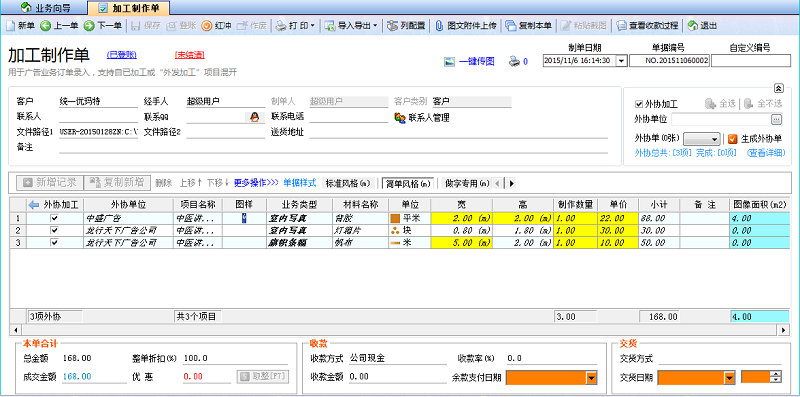The image size is (800, 397).
Task: Click the 红冲 reversal toolbar icon
Action: tap(217, 26)
